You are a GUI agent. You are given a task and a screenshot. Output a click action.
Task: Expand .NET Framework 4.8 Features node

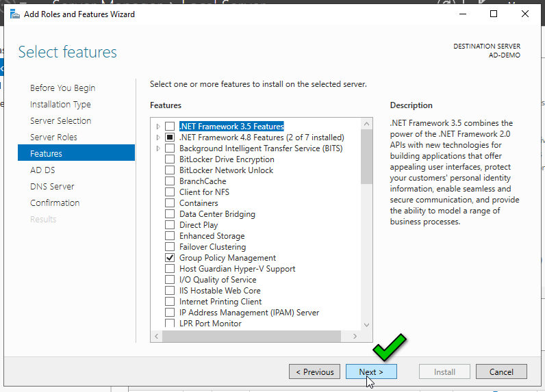[x=158, y=138]
